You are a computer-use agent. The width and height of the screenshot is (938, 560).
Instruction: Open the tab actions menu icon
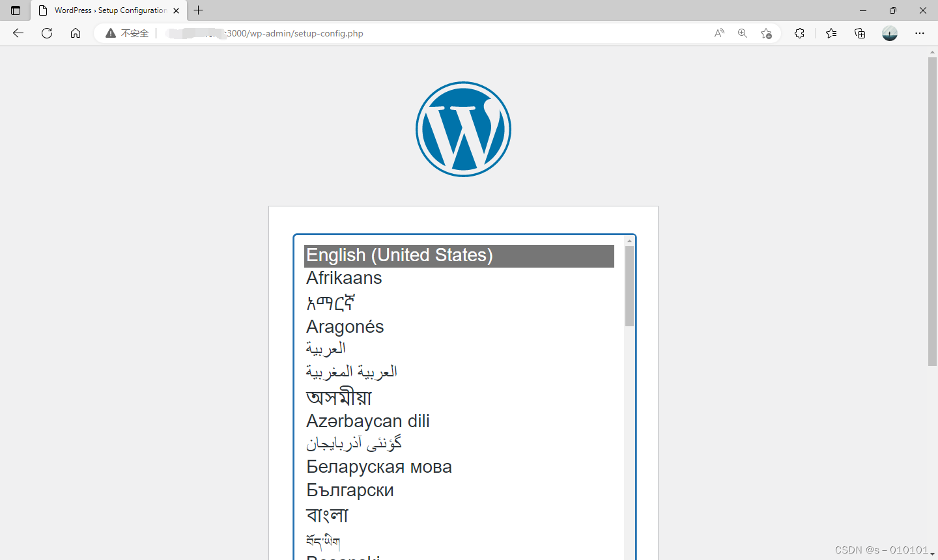[16, 10]
